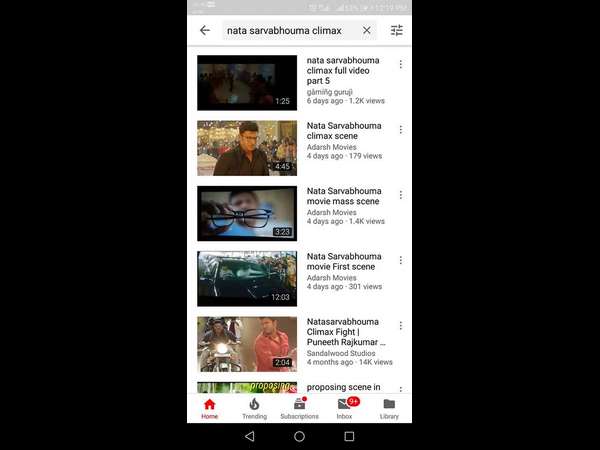
Task: Select the '6 days ago · 1.2K views' text
Action: (346, 101)
